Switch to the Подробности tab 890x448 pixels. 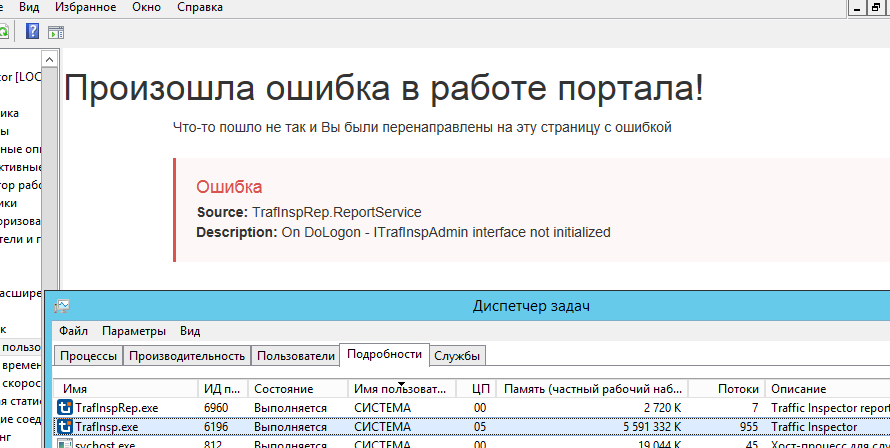tap(384, 354)
